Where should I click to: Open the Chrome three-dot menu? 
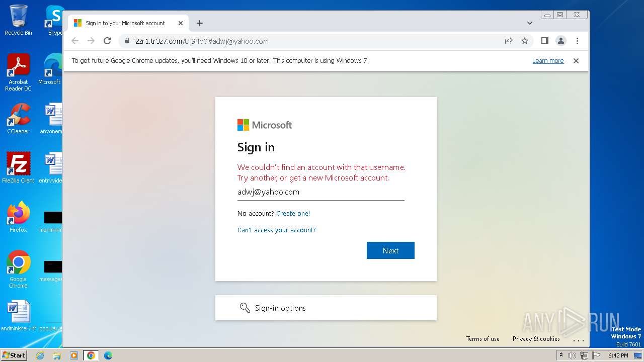pyautogui.click(x=577, y=41)
